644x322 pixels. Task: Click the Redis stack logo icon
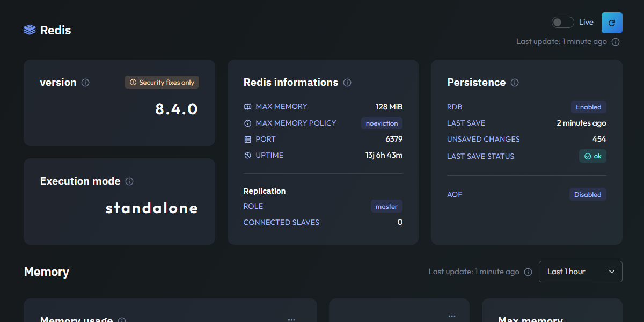coord(30,30)
